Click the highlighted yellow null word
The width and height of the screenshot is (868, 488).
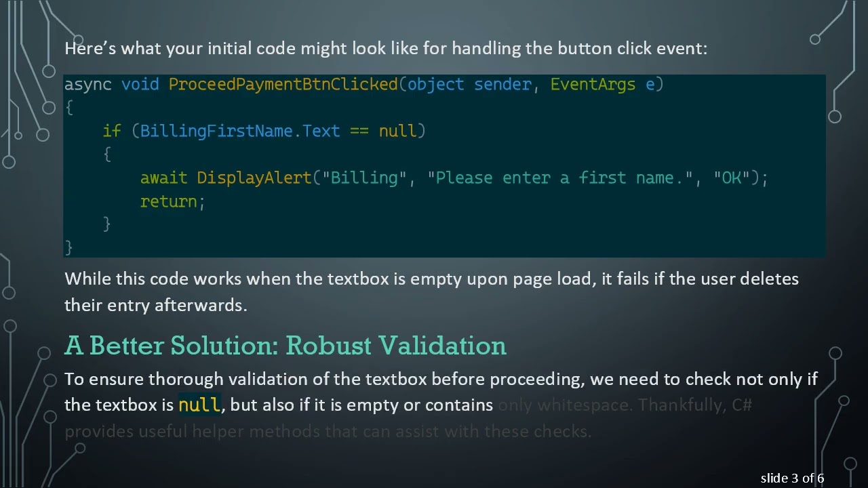(x=199, y=405)
